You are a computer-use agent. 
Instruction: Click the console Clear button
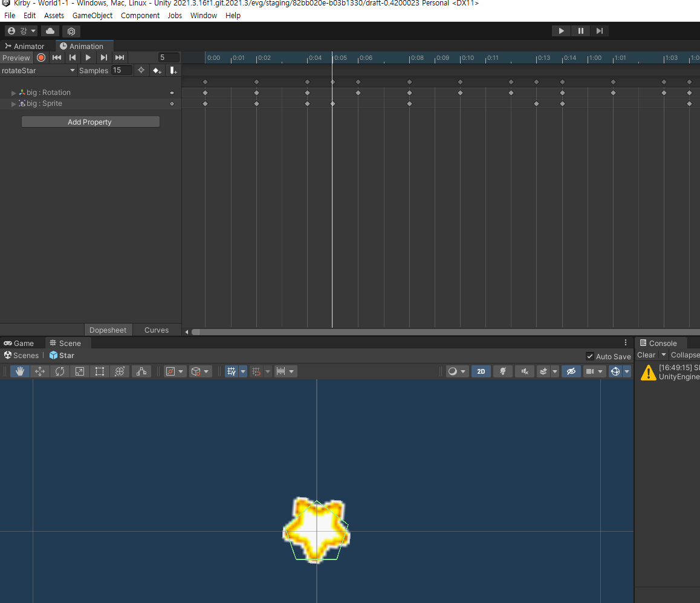(x=646, y=354)
